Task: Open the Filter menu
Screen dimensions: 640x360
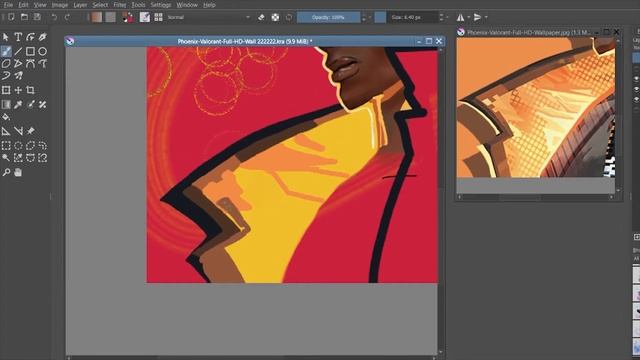Action: click(120, 5)
